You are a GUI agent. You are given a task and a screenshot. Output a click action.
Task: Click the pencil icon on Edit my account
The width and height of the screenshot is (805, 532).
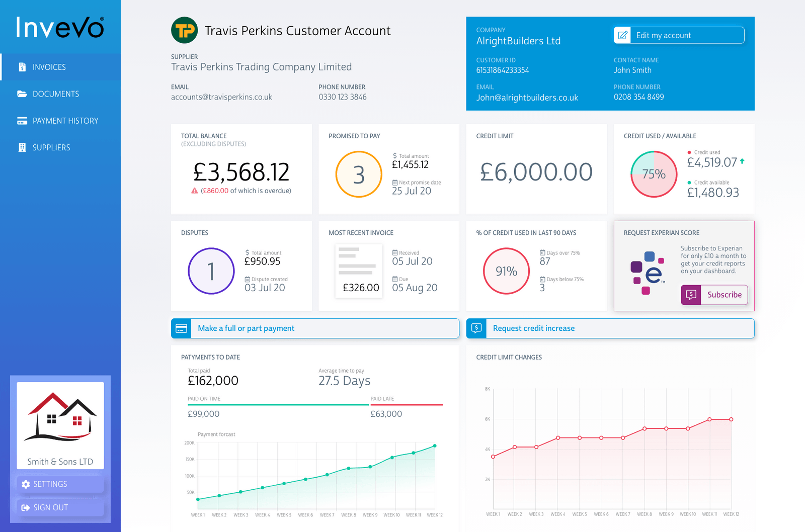click(x=622, y=35)
